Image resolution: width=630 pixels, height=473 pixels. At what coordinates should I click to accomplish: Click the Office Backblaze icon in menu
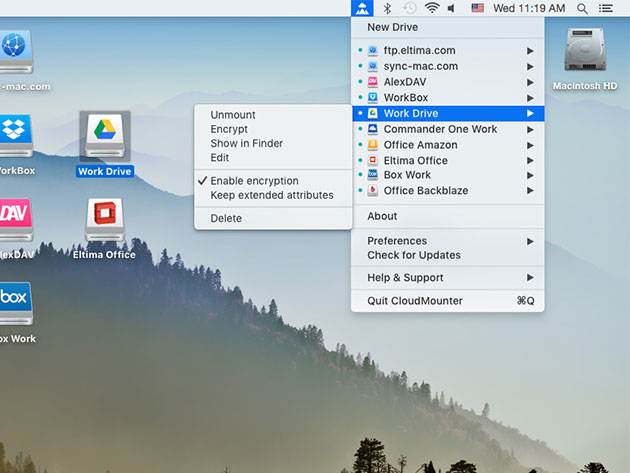(x=373, y=190)
